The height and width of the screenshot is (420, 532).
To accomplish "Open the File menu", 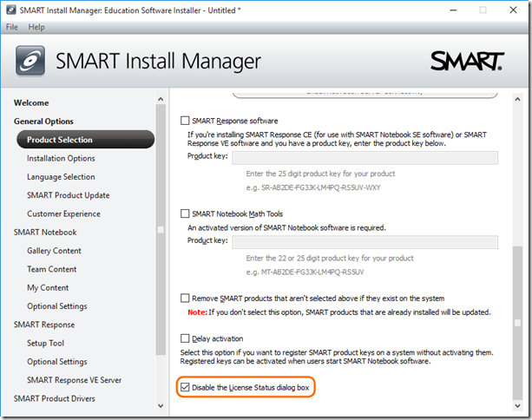I will [13, 27].
